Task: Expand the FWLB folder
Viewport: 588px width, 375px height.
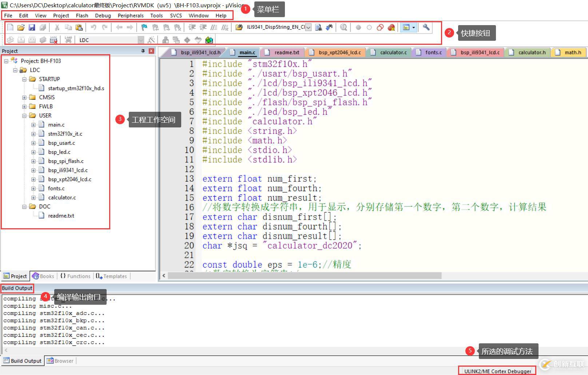Action: [x=24, y=106]
